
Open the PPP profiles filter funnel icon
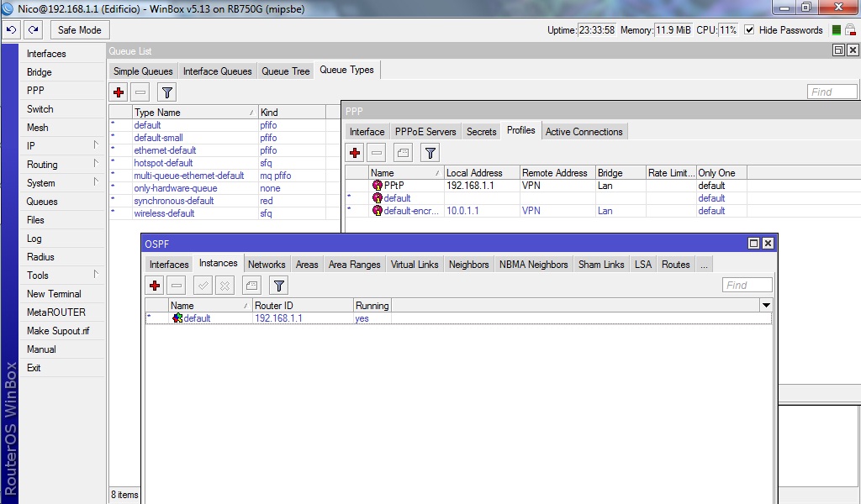(430, 153)
